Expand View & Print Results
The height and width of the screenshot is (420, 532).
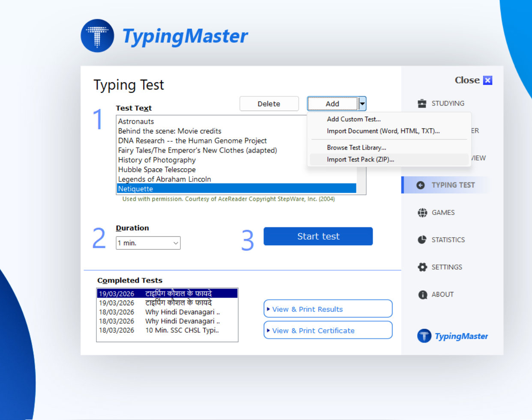[328, 309]
